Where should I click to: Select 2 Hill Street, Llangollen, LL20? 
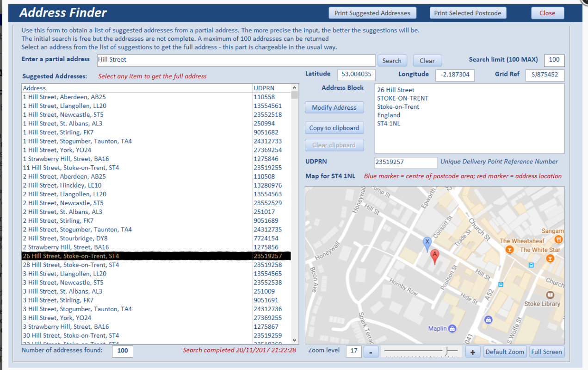coord(156,194)
